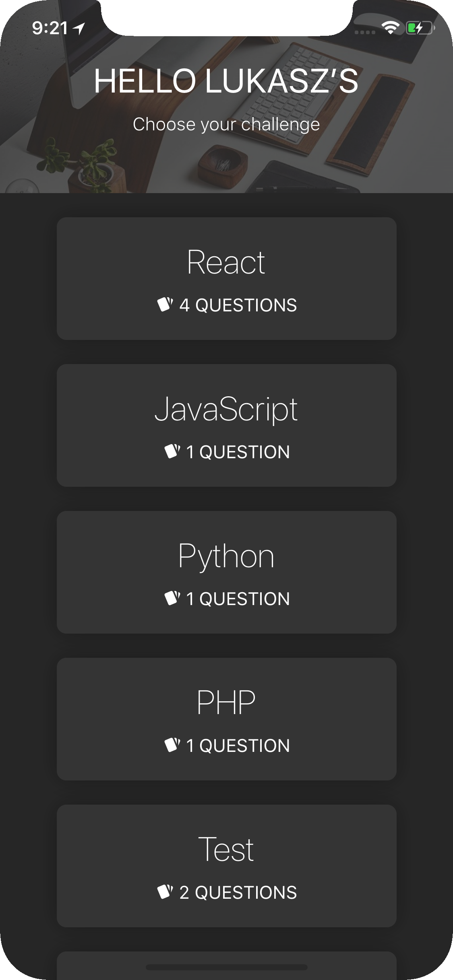Open the React challenge title
Viewport: 453px width, 980px height.
[x=226, y=262]
